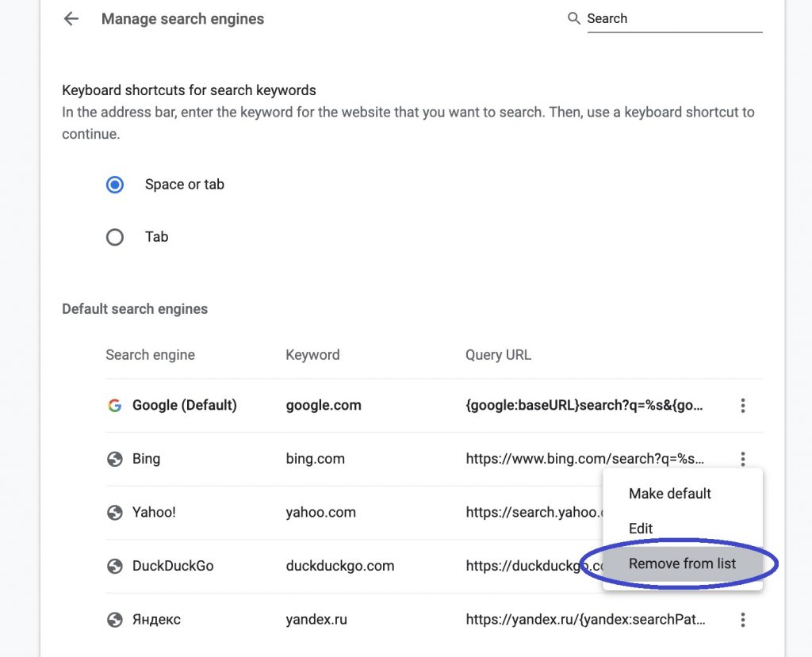Click the 'yandex.ru' keyword cell

pyautogui.click(x=316, y=620)
